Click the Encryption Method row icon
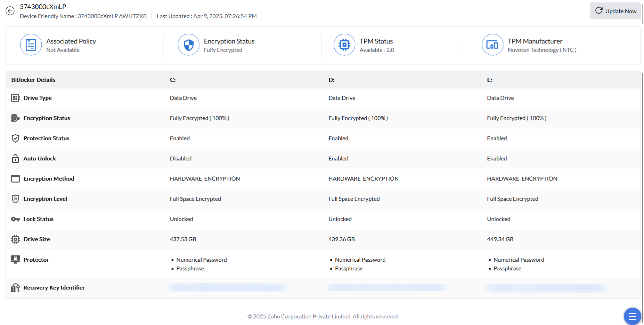This screenshot has height=325, width=644. coord(15,179)
